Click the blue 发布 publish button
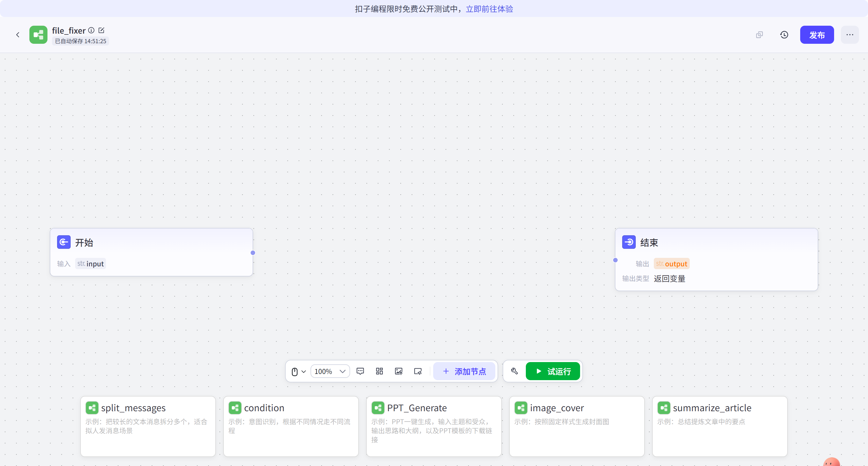Screen dimensions: 868x466 817,35
